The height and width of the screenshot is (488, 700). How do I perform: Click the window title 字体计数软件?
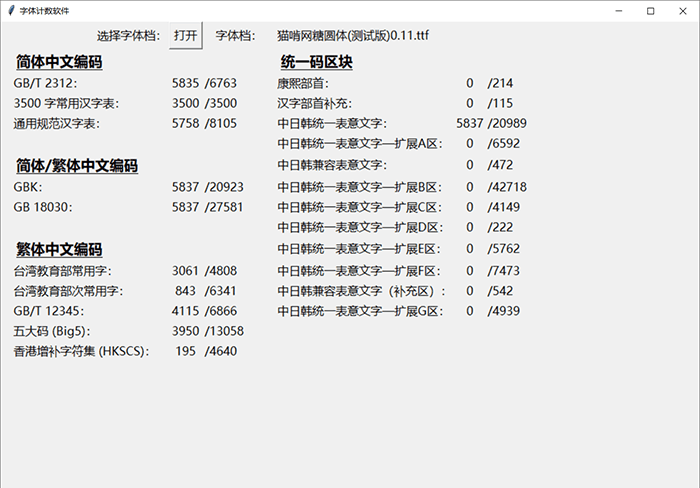44,11
